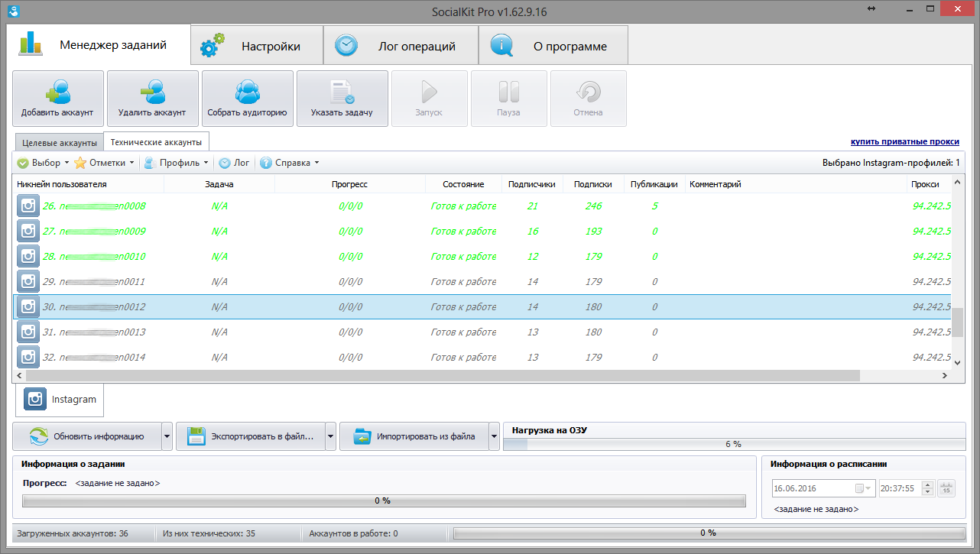Screen dimensions: 980x554
Task: Sort by the Публикации column header
Action: pyautogui.click(x=654, y=184)
